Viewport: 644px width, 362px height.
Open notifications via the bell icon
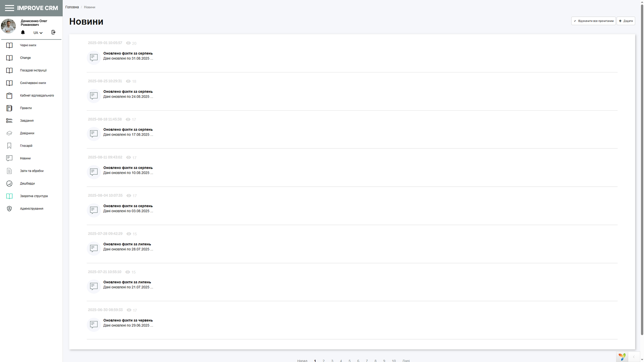click(23, 33)
